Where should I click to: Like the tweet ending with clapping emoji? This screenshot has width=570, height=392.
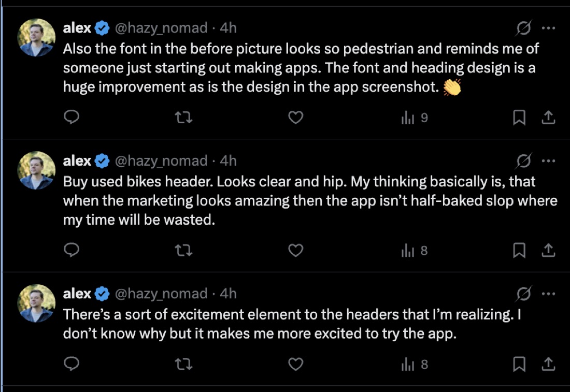pyautogui.click(x=295, y=118)
